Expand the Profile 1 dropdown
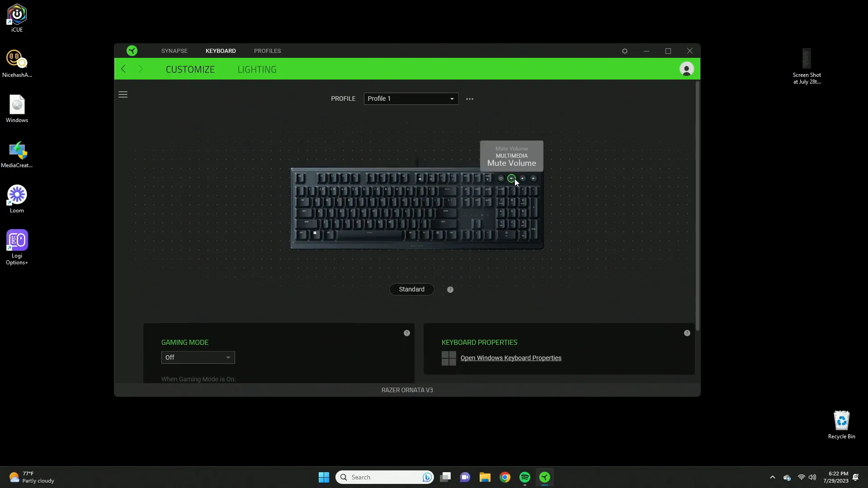The height and width of the screenshot is (488, 868). coord(411,99)
